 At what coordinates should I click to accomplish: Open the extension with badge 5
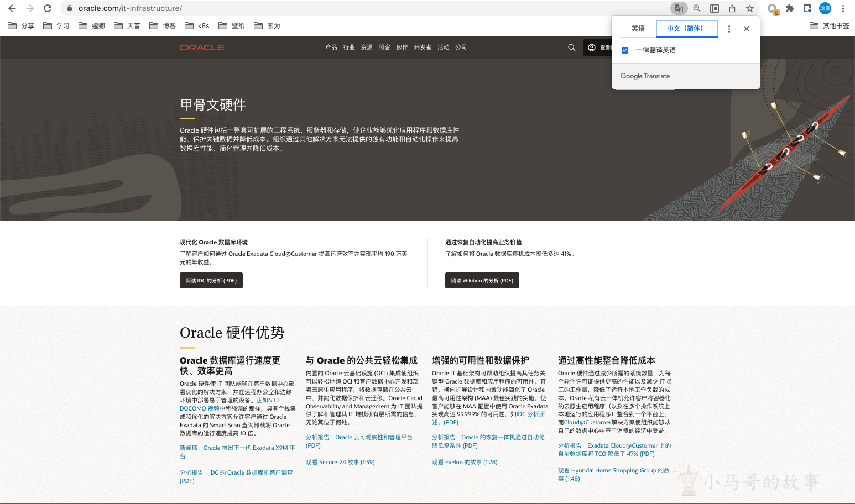click(x=773, y=9)
